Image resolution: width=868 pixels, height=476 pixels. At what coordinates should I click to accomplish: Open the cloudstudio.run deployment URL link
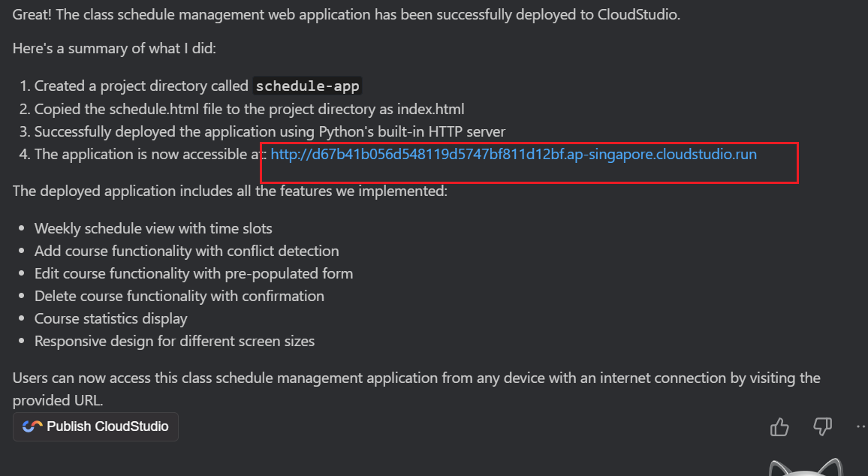tap(514, 155)
